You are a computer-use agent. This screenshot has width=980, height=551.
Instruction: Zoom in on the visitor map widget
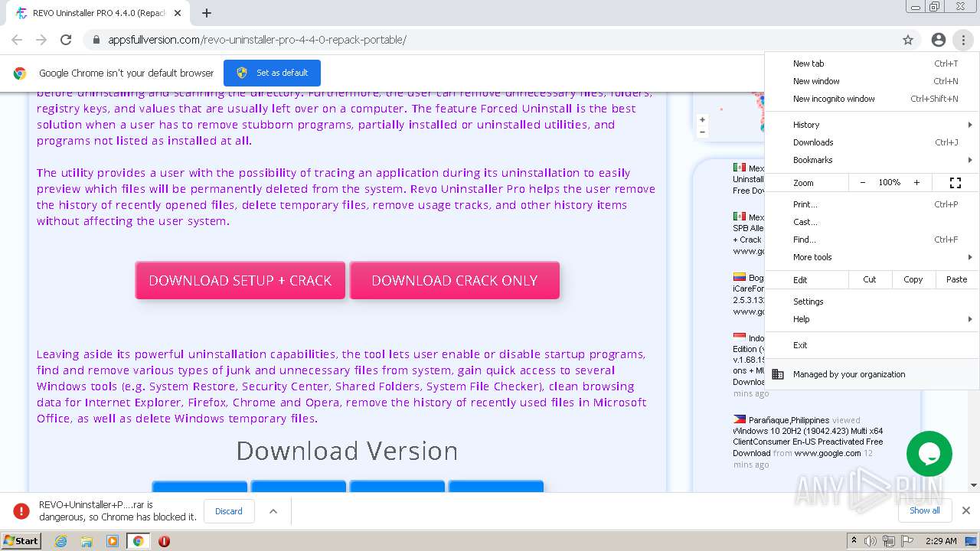click(702, 119)
